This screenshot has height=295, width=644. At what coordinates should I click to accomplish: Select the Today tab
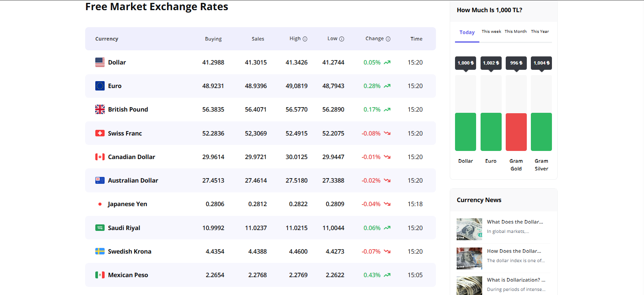pyautogui.click(x=467, y=32)
